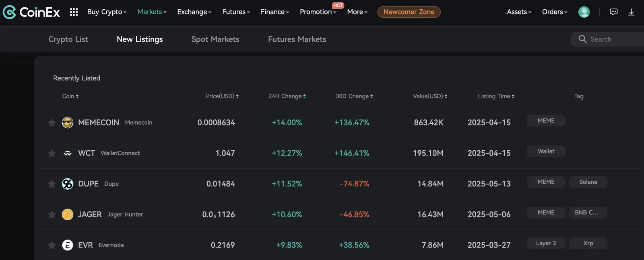Sort by the 24H Change column
Viewport: 644px width, 260px height.
click(x=287, y=96)
